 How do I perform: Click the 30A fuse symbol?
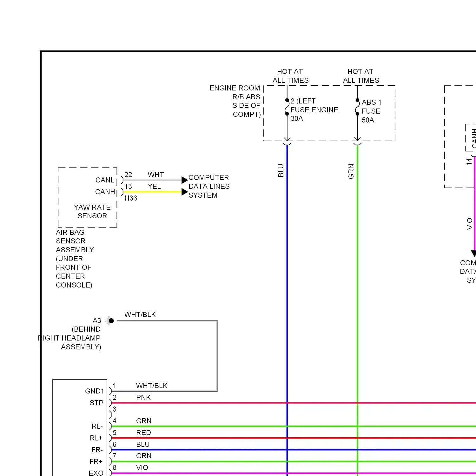point(287,107)
